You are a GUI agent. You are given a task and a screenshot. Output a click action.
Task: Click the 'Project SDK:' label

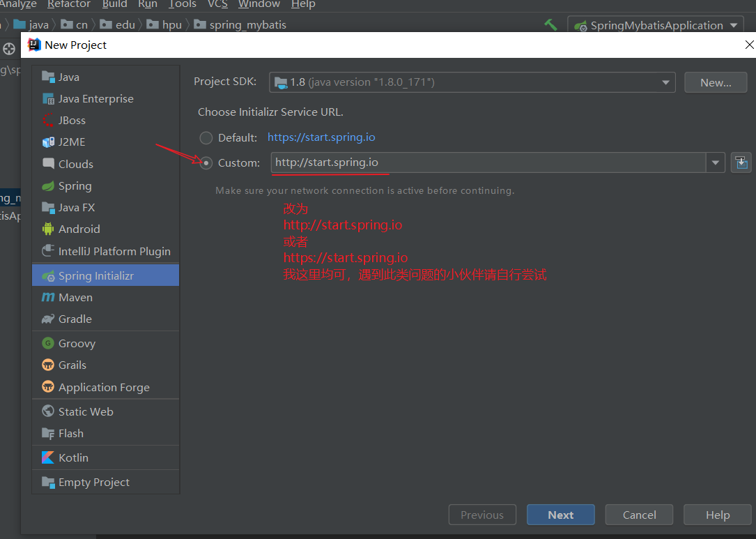(225, 82)
